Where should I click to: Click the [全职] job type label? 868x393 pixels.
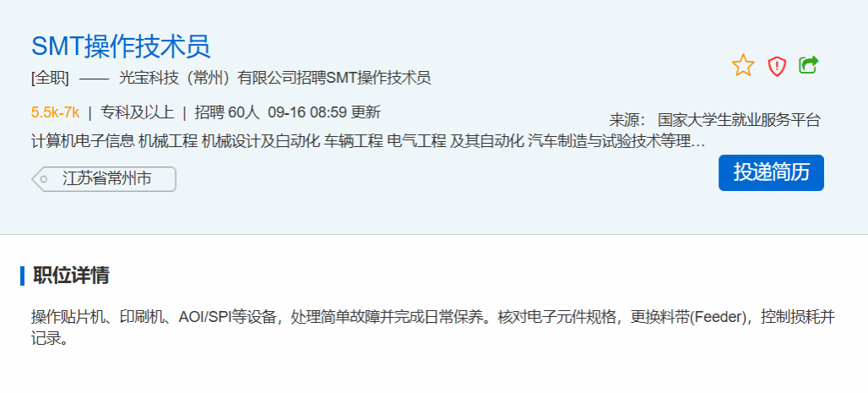pyautogui.click(x=50, y=78)
